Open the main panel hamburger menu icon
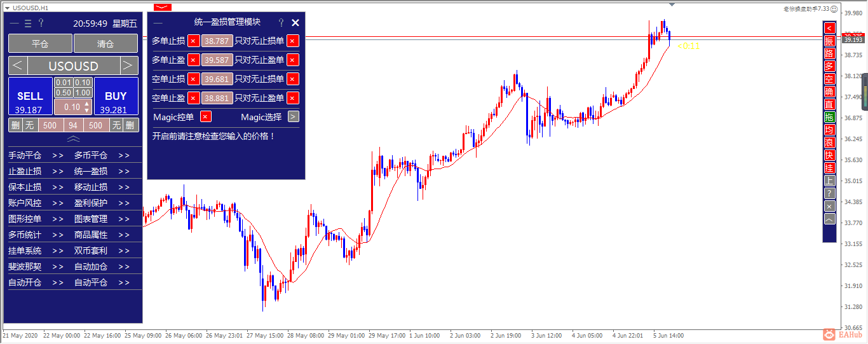The image size is (868, 344). point(27,24)
